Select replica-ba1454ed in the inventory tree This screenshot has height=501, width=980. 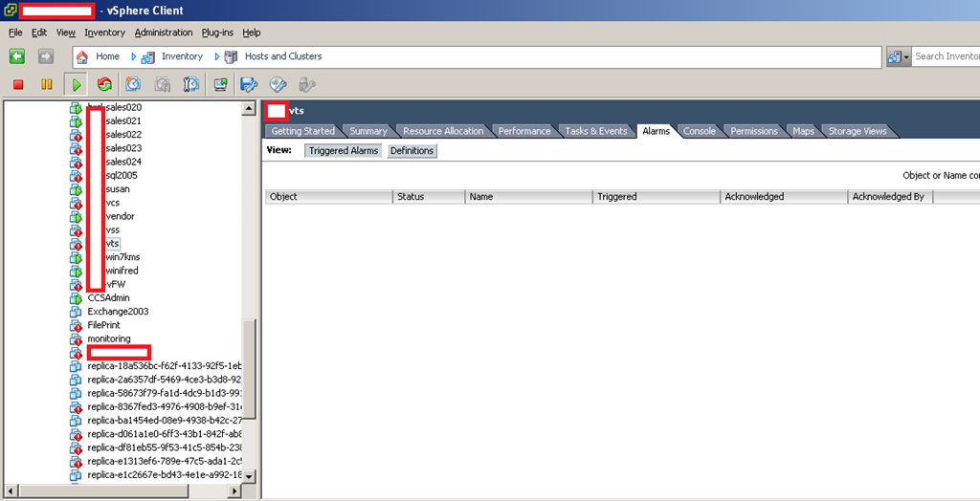point(165,421)
